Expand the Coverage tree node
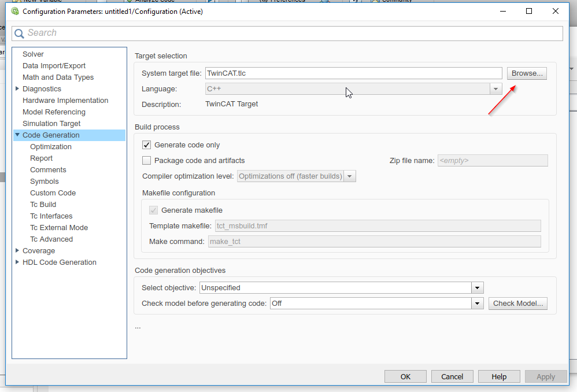 (17, 250)
